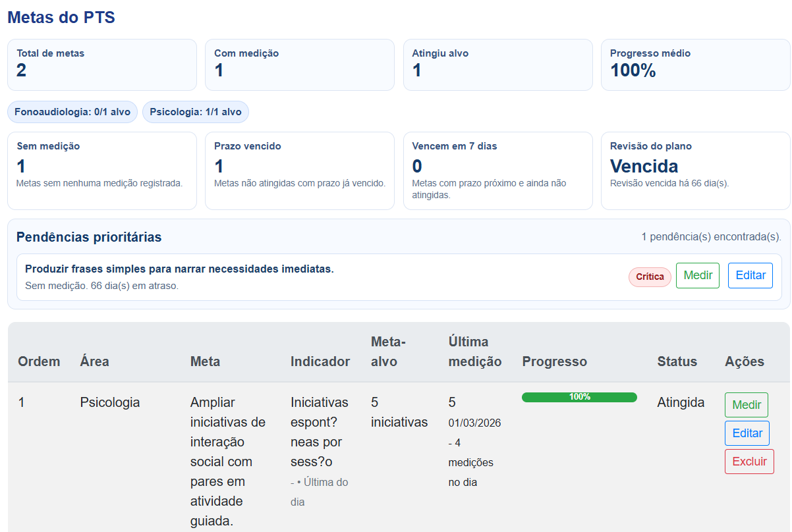Click Excluir in the Psicologia table row
Screen dimensions: 792x532
pos(749,462)
